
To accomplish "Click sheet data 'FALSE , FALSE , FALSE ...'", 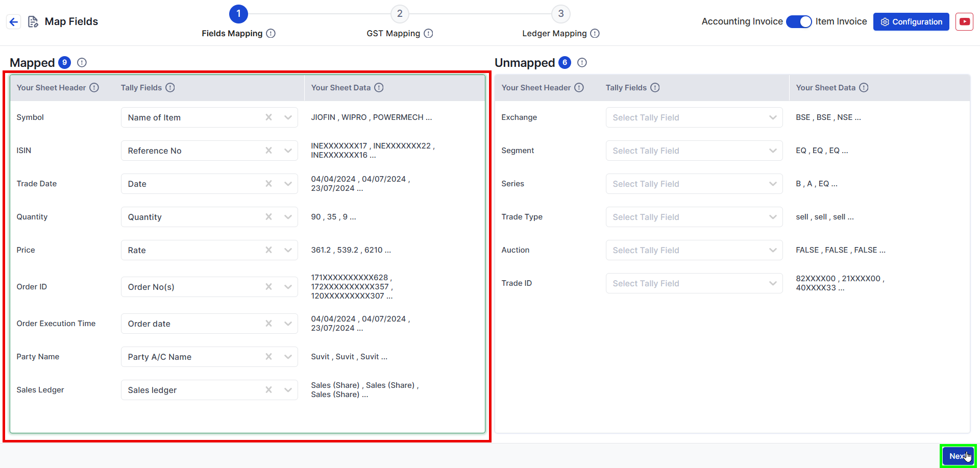I will [x=841, y=250].
